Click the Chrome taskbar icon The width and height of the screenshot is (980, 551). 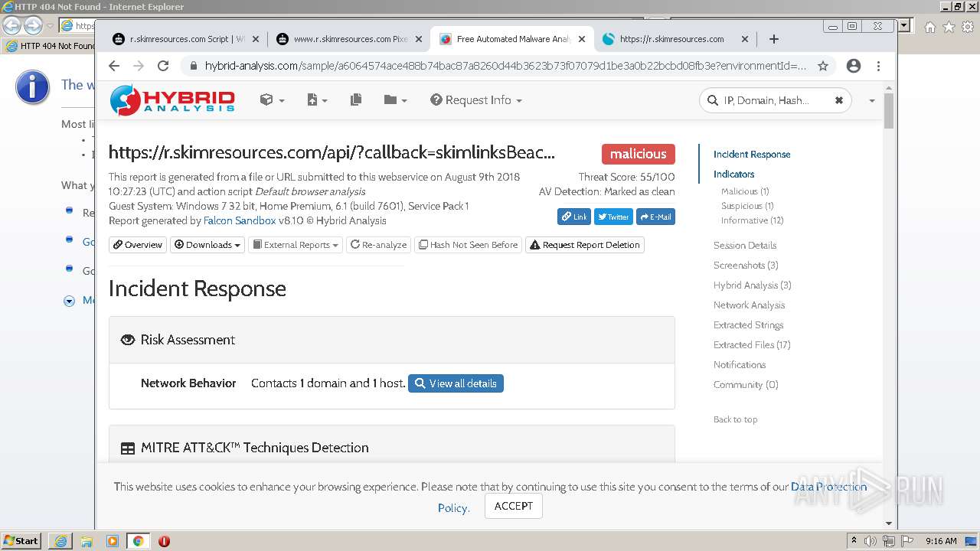(x=138, y=541)
